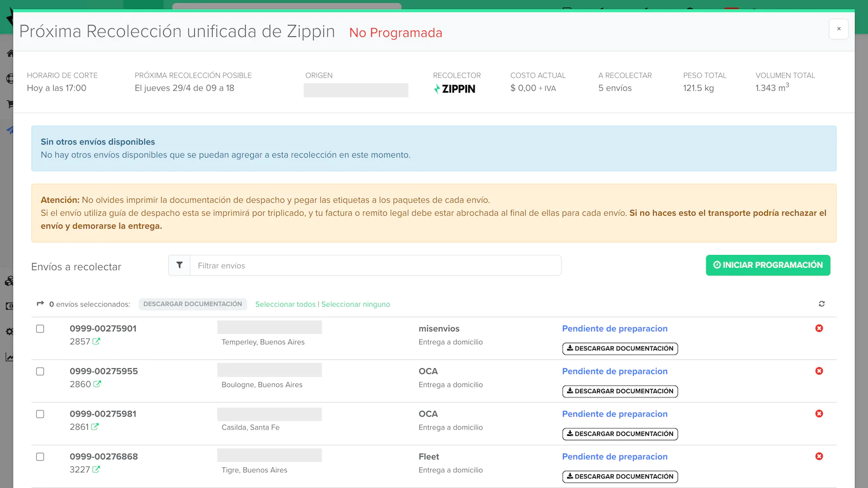Remove shipment 0999-00276868 with red X icon
Image resolution: width=868 pixels, height=488 pixels.
(819, 457)
